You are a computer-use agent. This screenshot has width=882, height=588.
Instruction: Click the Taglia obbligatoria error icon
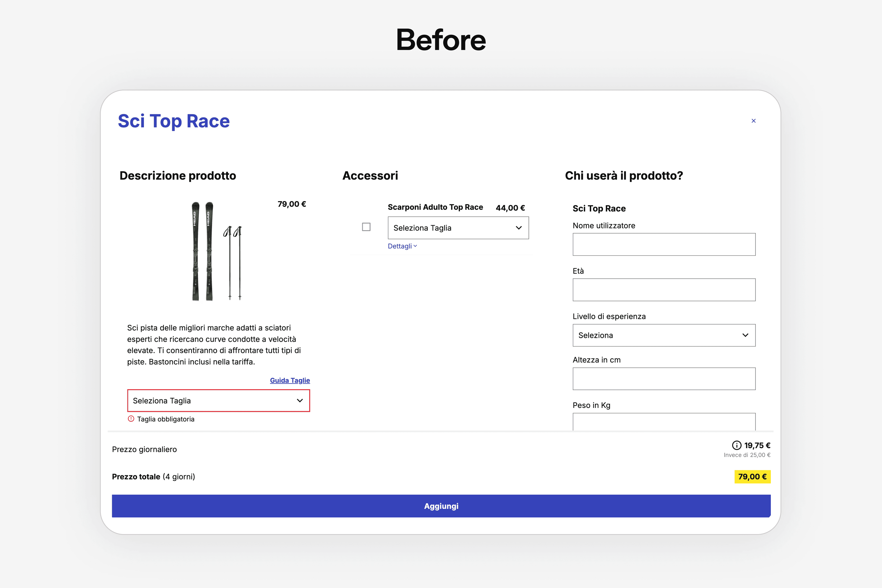(x=131, y=419)
